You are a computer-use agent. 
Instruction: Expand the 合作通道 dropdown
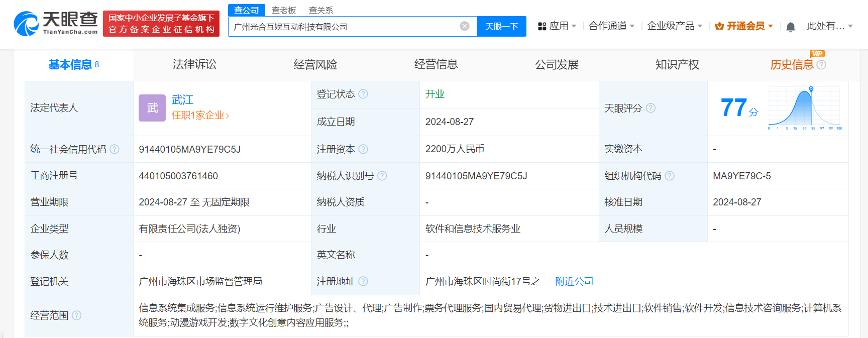[x=611, y=26]
